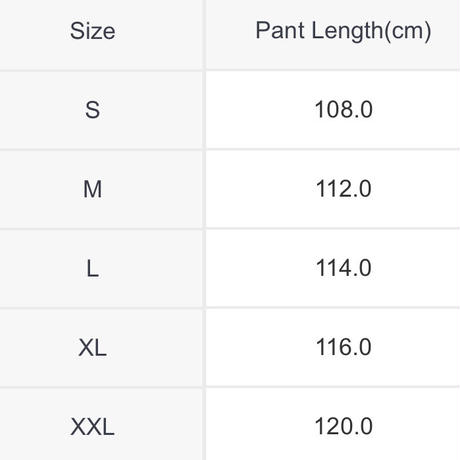
Task: Click the 112.0 pant length value
Action: tap(343, 189)
